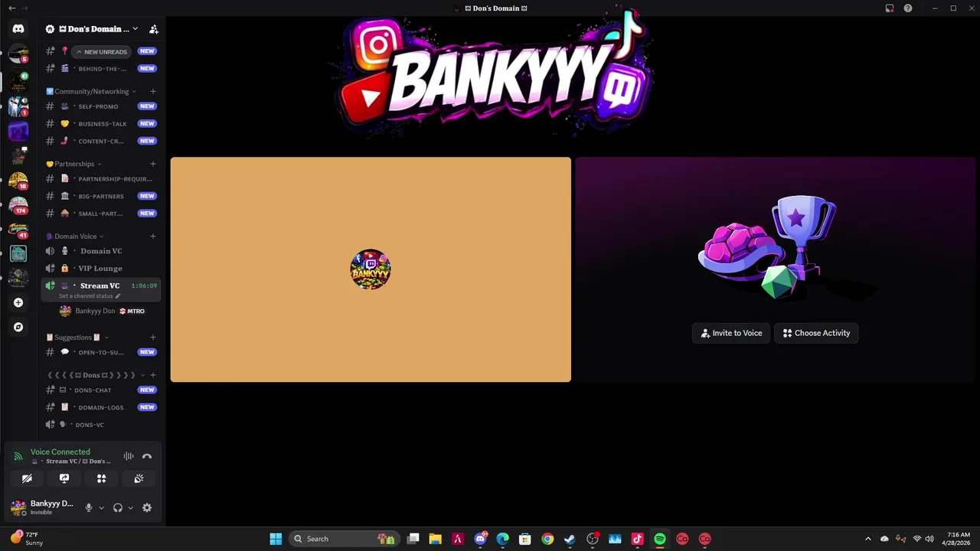Open headphone output options chevron

pos(130,507)
